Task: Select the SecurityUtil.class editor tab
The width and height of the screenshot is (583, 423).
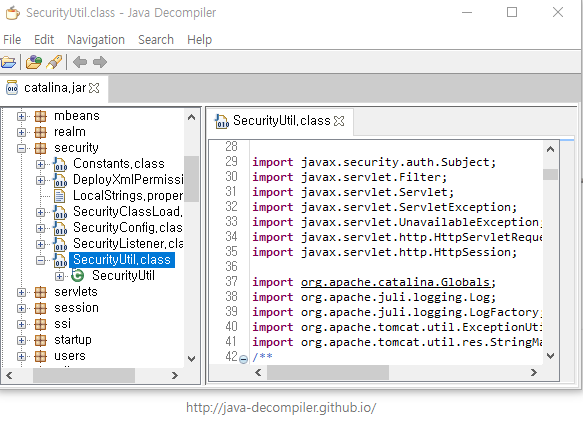Action: [281, 121]
